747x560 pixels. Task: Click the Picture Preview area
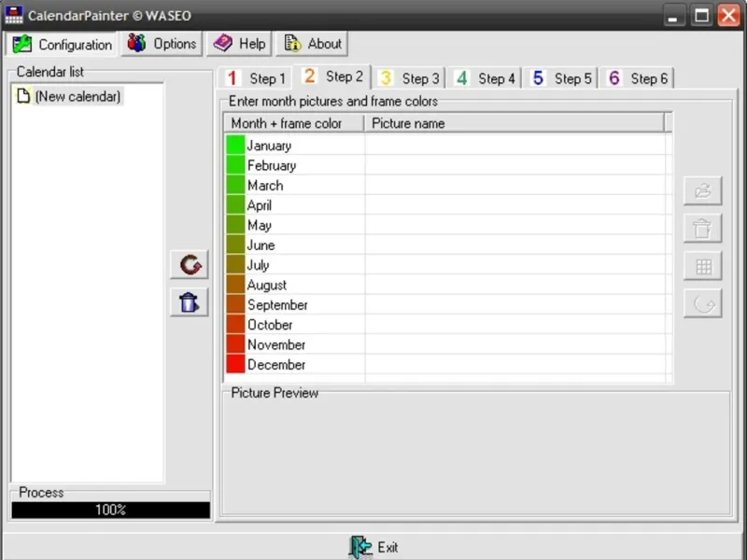coord(476,455)
